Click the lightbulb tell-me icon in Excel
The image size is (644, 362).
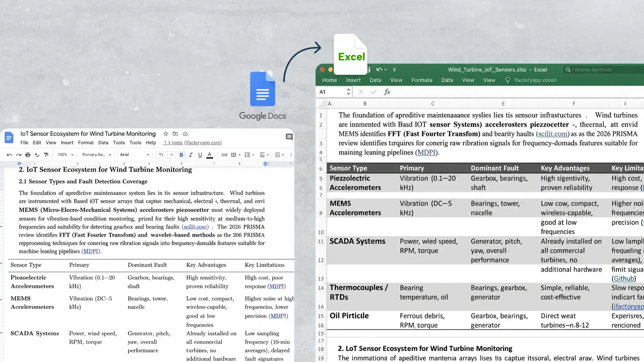click(507, 80)
